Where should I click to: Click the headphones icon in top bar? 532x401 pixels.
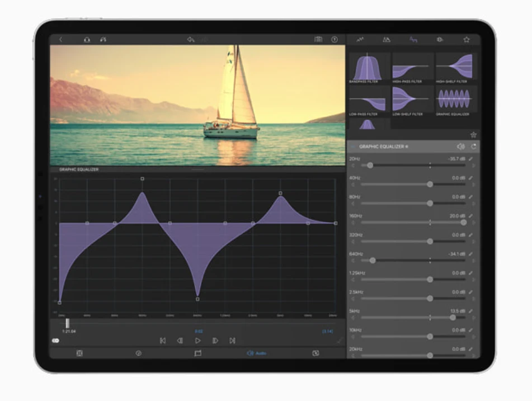pyautogui.click(x=87, y=40)
